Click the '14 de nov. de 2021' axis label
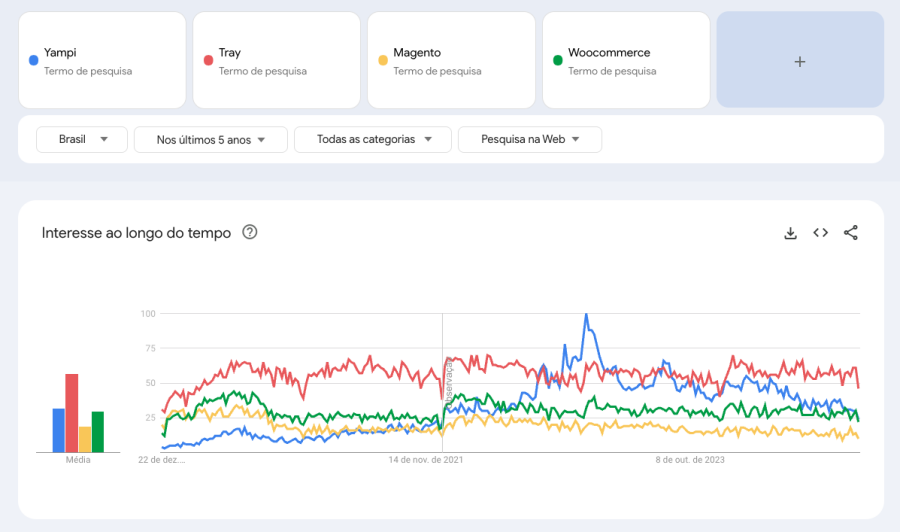Image resolution: width=900 pixels, height=532 pixels. tap(425, 460)
